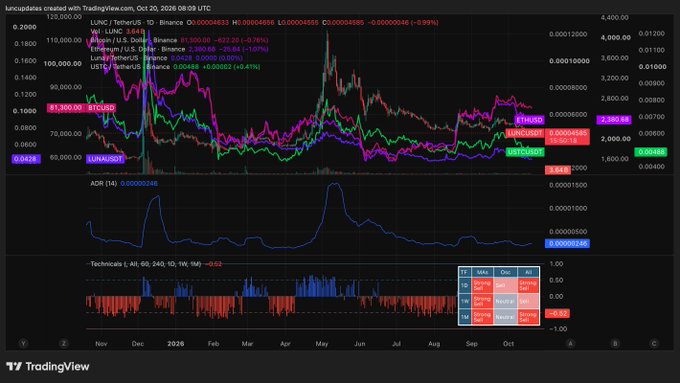Select the ADR (14) indicator legend
This screenshot has height=383, width=680.
pos(124,183)
